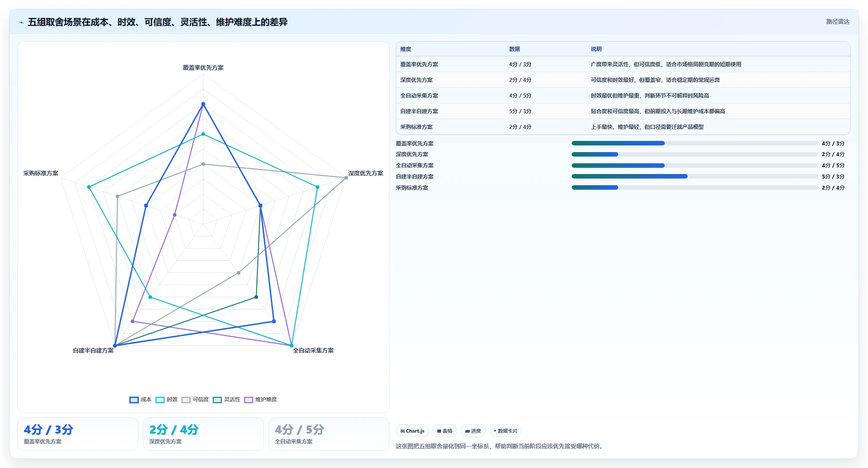Hide the 可信度 series via legend
Image resolution: width=868 pixels, height=468 pixels.
click(195, 400)
